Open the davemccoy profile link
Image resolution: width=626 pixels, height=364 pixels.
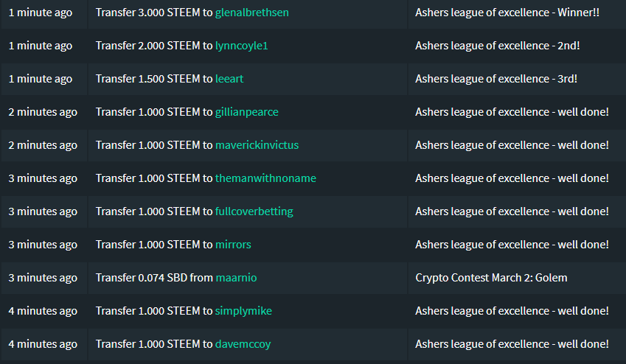243,344
